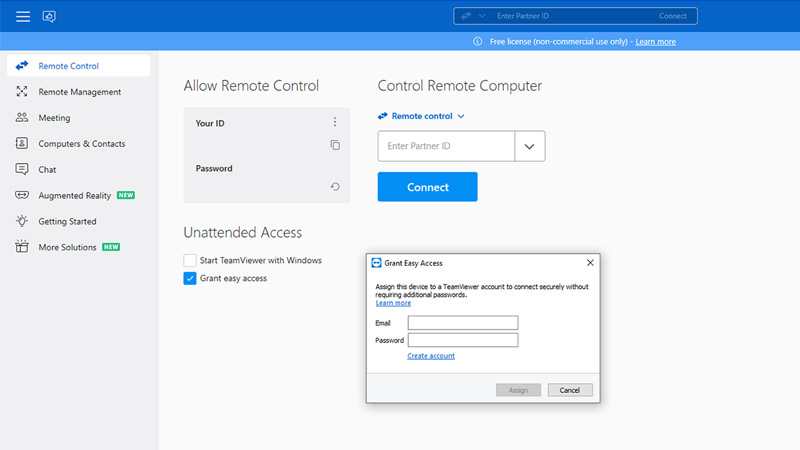Click the Remote Management sidebar icon

[21, 91]
